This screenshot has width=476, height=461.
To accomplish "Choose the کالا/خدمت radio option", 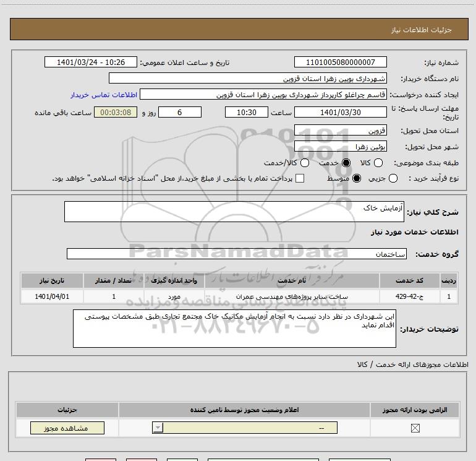I will 305,163.
